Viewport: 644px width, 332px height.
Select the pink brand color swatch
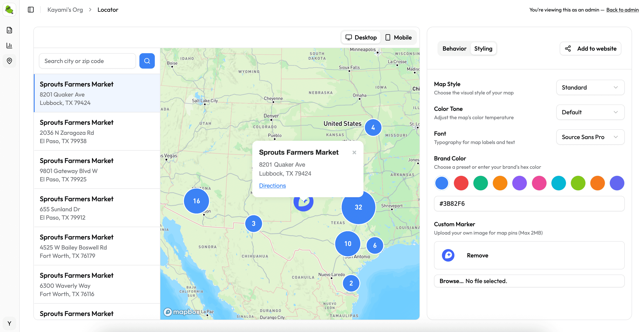click(x=539, y=183)
